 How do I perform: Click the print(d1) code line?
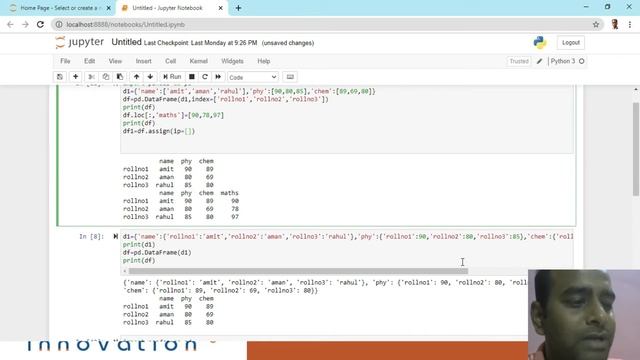tap(139, 244)
